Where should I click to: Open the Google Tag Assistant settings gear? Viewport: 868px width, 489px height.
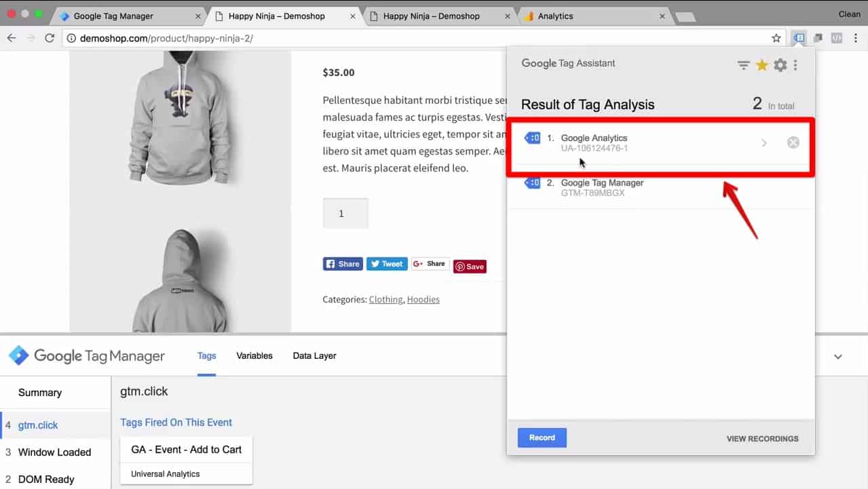click(x=780, y=65)
